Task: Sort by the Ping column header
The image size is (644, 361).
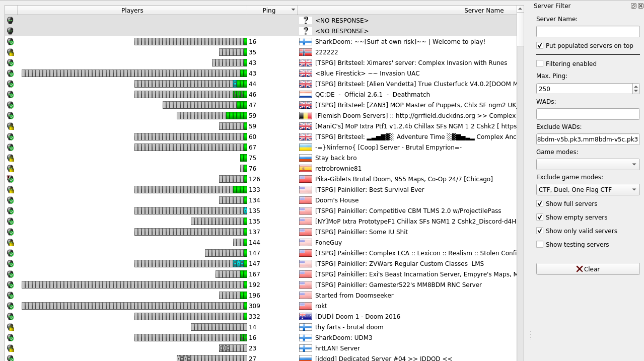Action: [x=269, y=10]
